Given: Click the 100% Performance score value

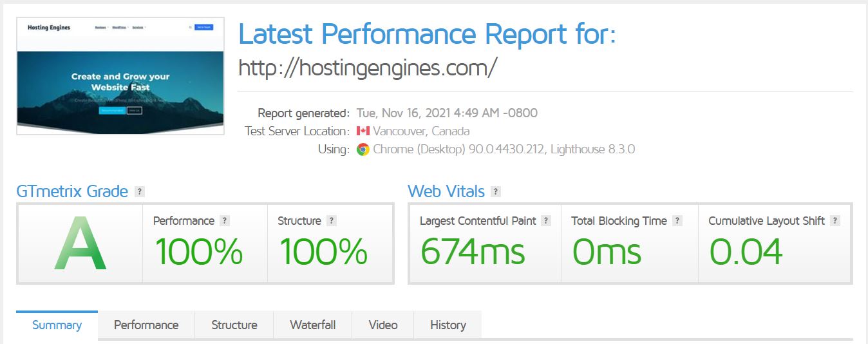Looking at the screenshot, I should coord(198,251).
